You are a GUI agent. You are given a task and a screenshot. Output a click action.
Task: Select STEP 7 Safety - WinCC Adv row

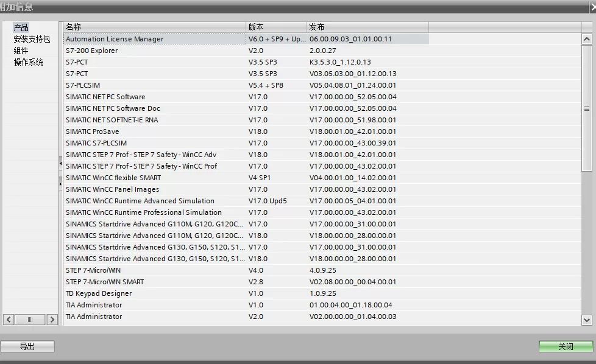point(246,155)
